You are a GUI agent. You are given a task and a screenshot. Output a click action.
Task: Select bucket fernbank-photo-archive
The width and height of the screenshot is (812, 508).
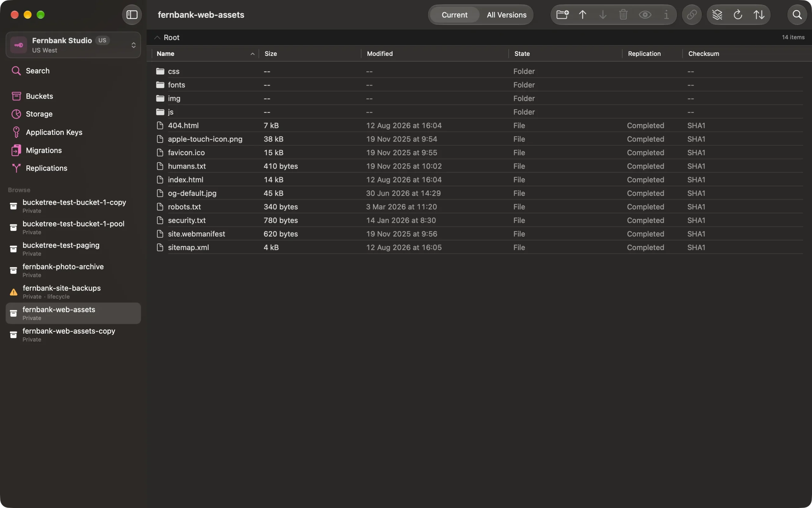click(73, 271)
